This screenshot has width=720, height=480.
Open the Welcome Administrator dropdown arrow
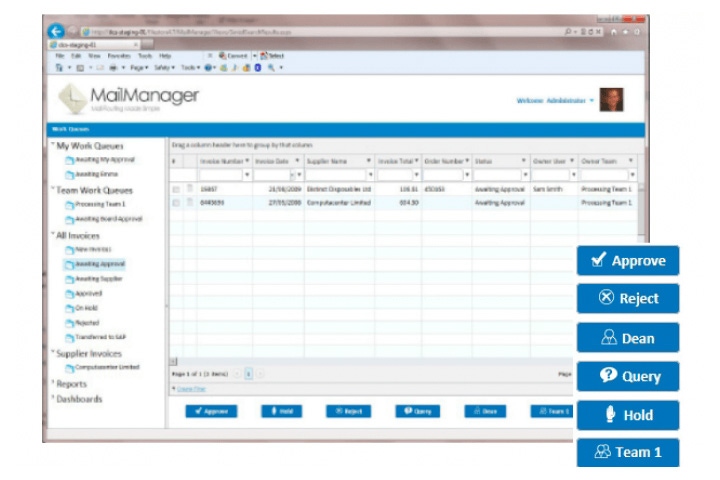click(591, 100)
